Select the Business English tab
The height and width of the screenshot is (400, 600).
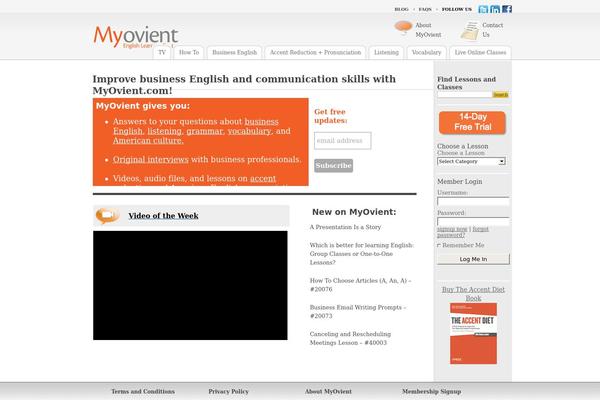tap(235, 52)
